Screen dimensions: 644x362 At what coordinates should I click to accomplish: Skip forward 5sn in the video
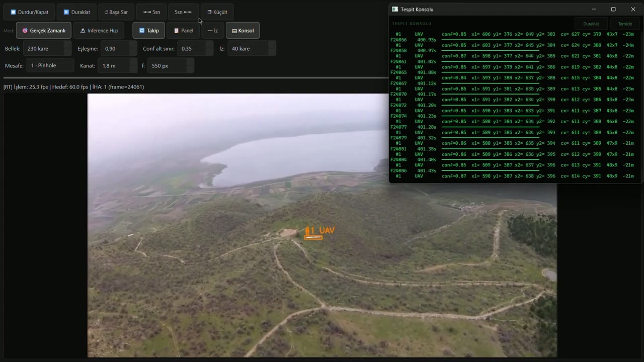[183, 12]
